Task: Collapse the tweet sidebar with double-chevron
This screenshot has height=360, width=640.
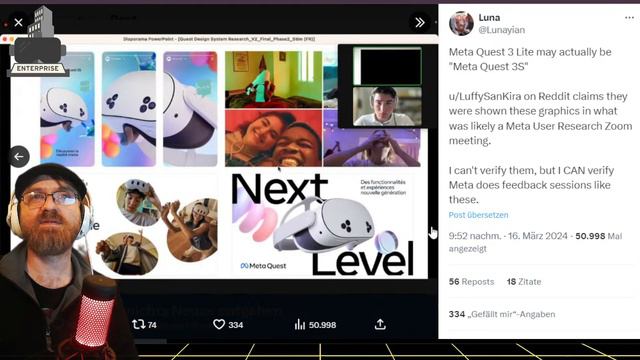Action: click(x=419, y=22)
